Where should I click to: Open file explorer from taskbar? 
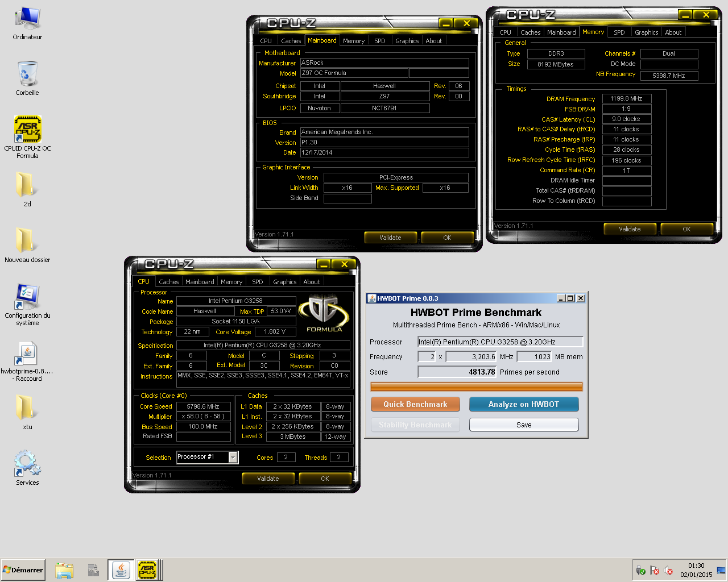(x=64, y=570)
